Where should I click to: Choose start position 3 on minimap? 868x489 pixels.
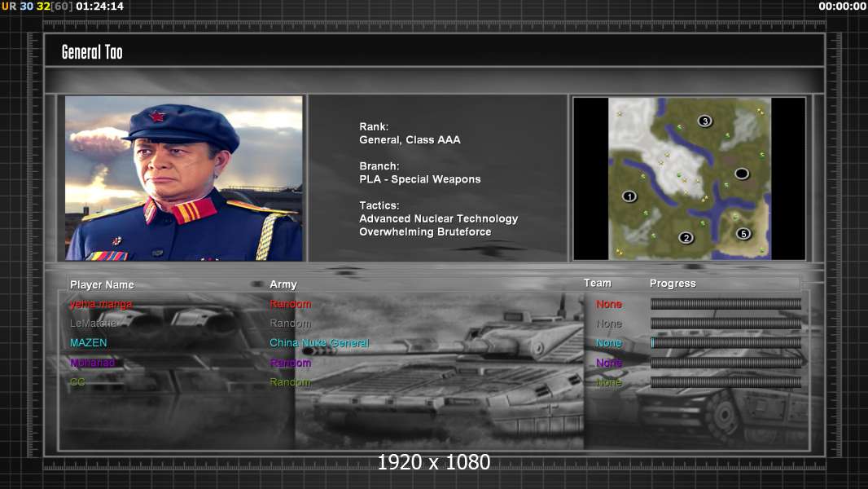(705, 121)
